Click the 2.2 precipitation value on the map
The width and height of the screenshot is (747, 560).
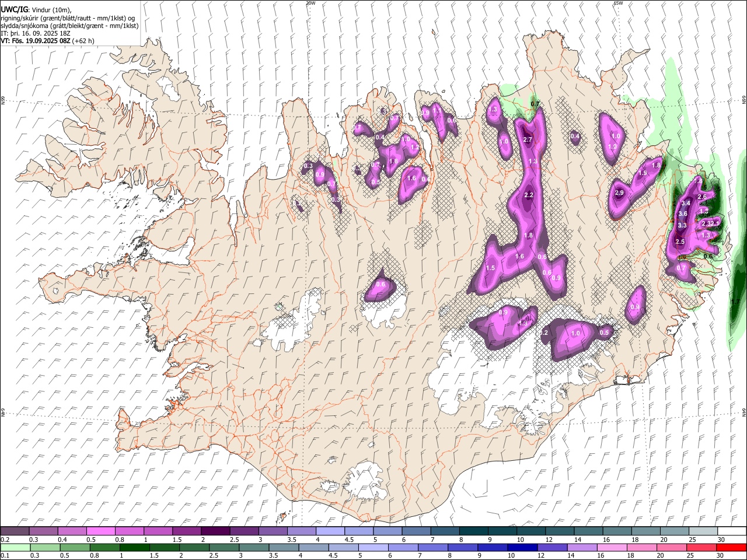pos(529,195)
